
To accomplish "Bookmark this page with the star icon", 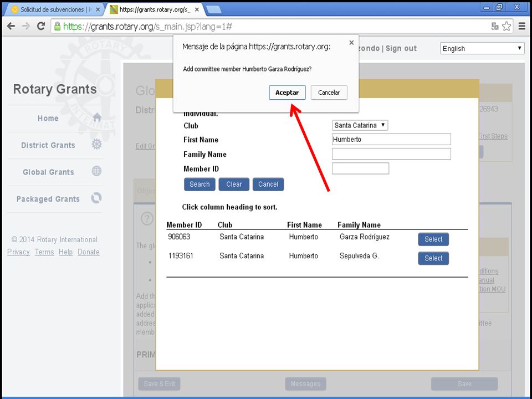I will coord(507,27).
